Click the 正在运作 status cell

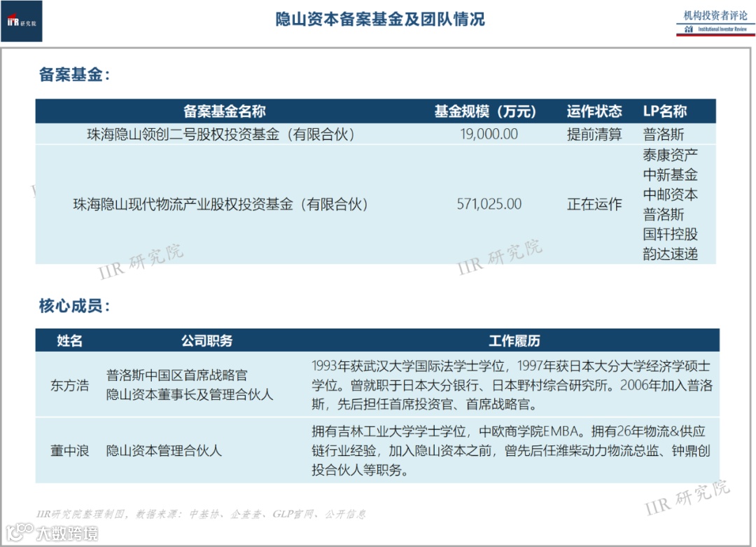(x=594, y=204)
